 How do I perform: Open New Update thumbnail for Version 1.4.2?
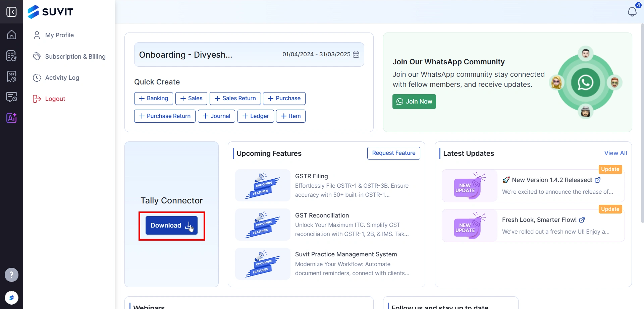point(469,186)
